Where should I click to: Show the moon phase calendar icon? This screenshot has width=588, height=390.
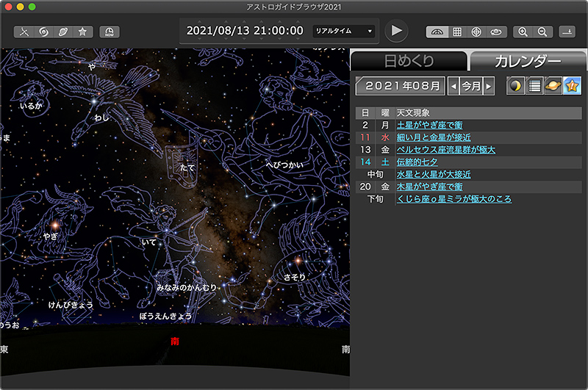(516, 86)
